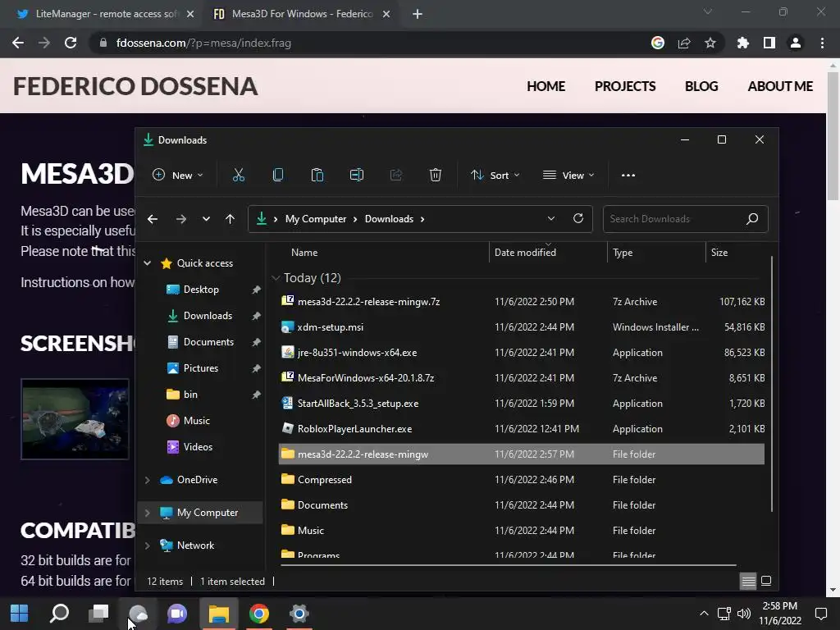Switch to large thumbnails view icon
Viewport: 840px width, 630px height.
[x=766, y=581]
